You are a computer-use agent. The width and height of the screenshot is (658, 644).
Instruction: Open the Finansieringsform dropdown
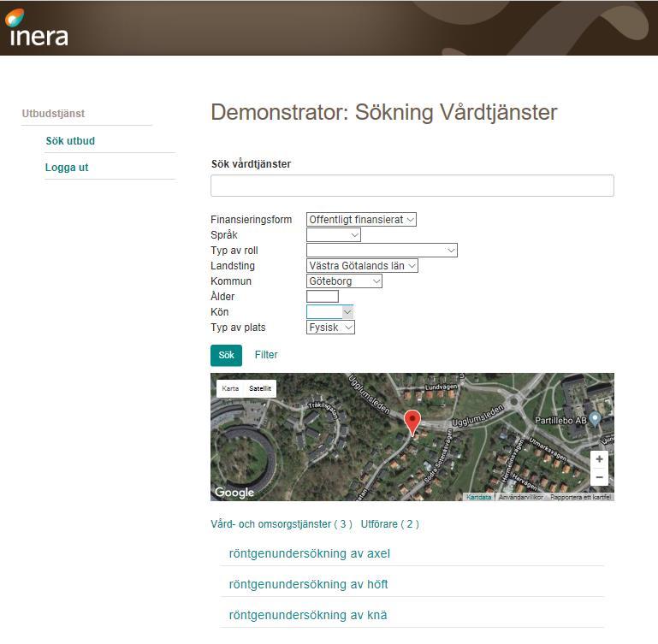(361, 220)
